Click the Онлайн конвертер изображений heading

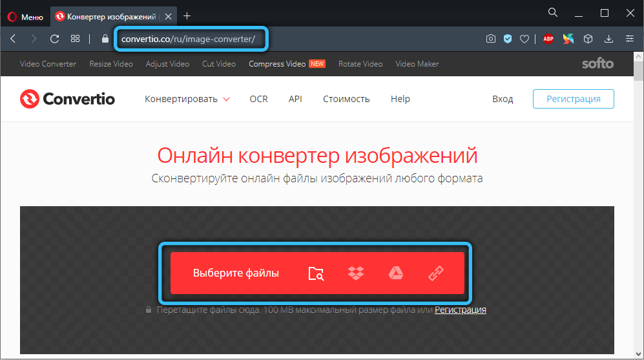click(x=317, y=156)
